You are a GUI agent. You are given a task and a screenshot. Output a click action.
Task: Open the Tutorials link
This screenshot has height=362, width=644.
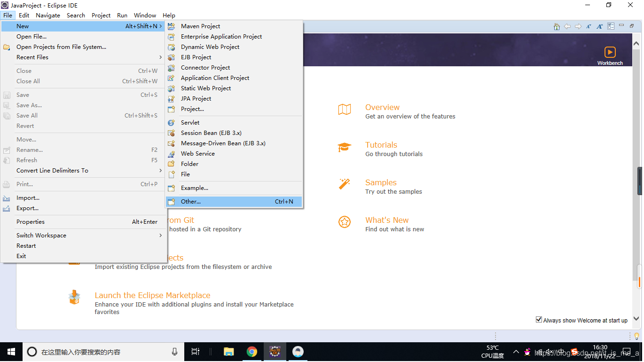(x=381, y=145)
